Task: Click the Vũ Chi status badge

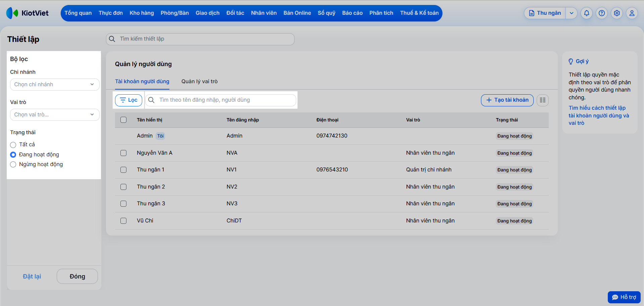Action: point(515,221)
